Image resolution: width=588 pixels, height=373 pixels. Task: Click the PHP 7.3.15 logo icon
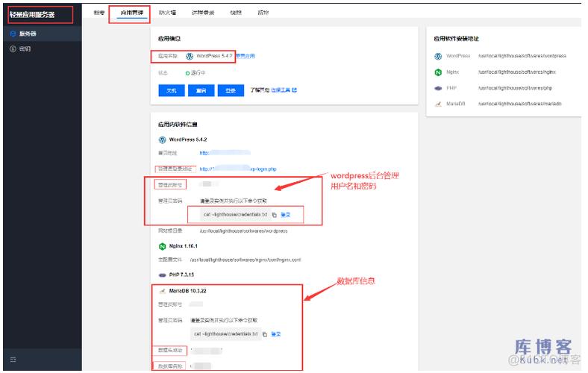[162, 275]
